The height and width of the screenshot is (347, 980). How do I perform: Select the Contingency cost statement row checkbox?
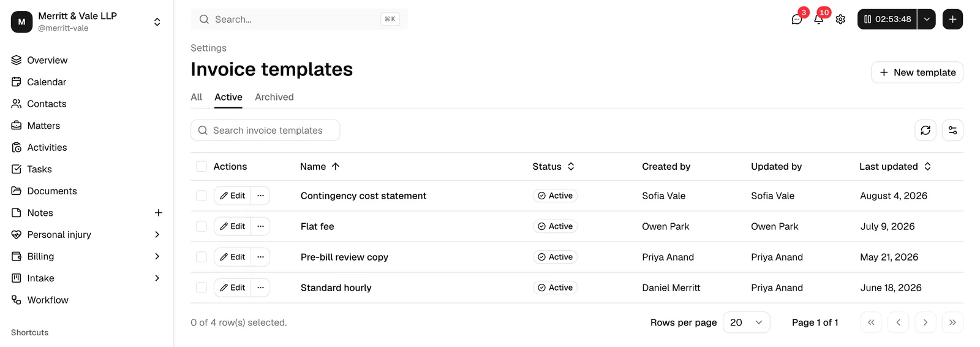(202, 196)
